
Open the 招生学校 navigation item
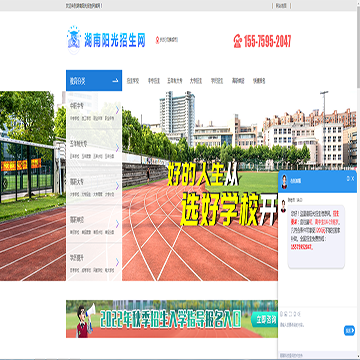coord(133,81)
